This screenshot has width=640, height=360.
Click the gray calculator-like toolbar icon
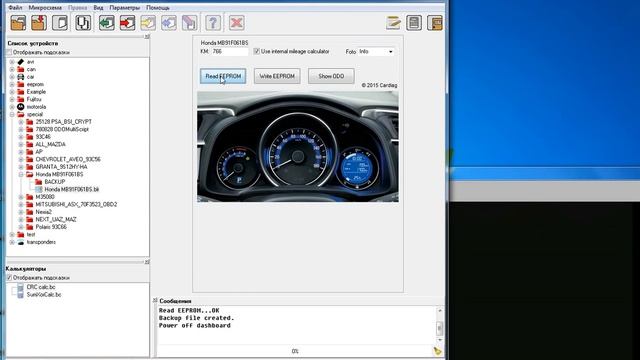414,23
